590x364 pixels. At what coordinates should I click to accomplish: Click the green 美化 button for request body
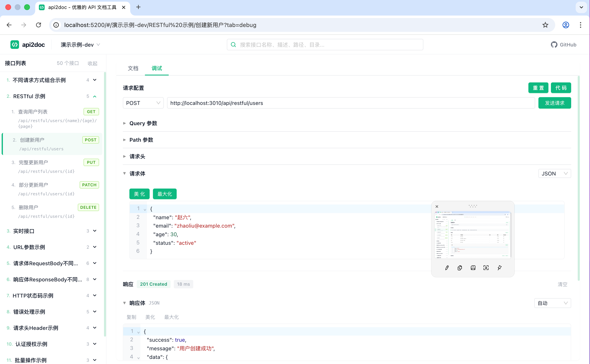point(139,194)
